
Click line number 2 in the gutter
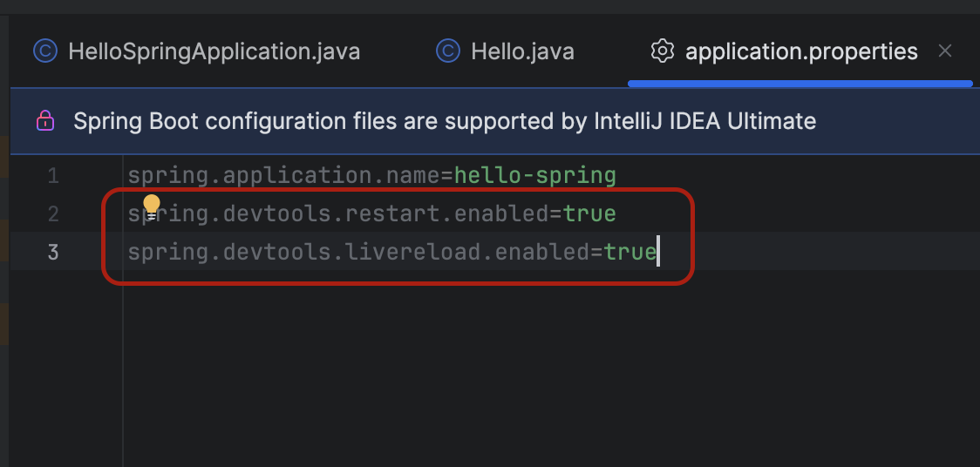pyautogui.click(x=53, y=213)
